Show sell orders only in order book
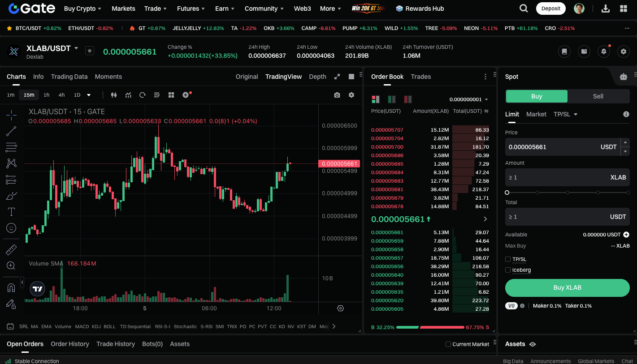The width and height of the screenshot is (637, 364). 408,99
